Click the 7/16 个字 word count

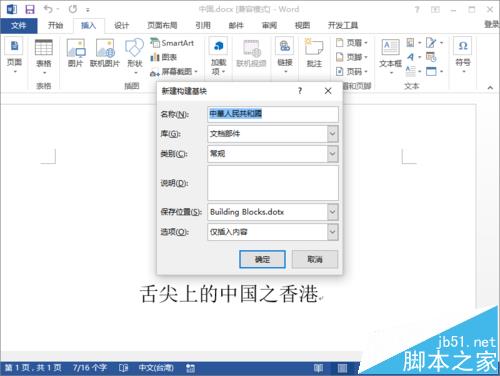click(x=90, y=368)
